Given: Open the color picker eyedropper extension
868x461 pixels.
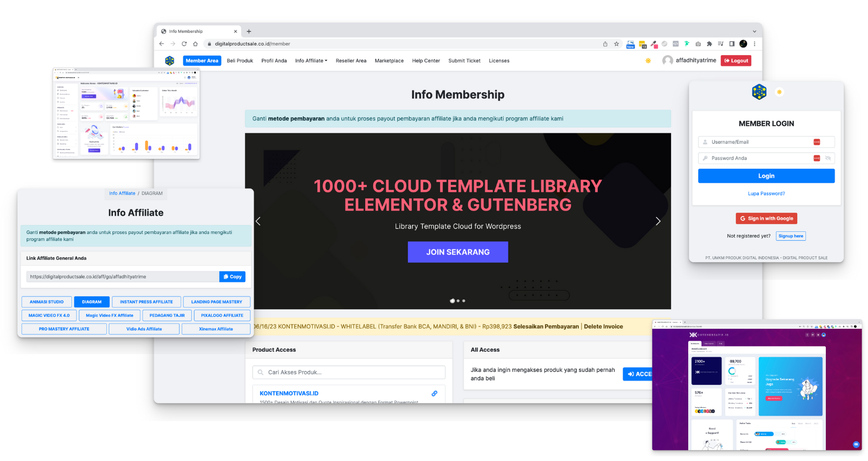Looking at the screenshot, I should point(653,44).
